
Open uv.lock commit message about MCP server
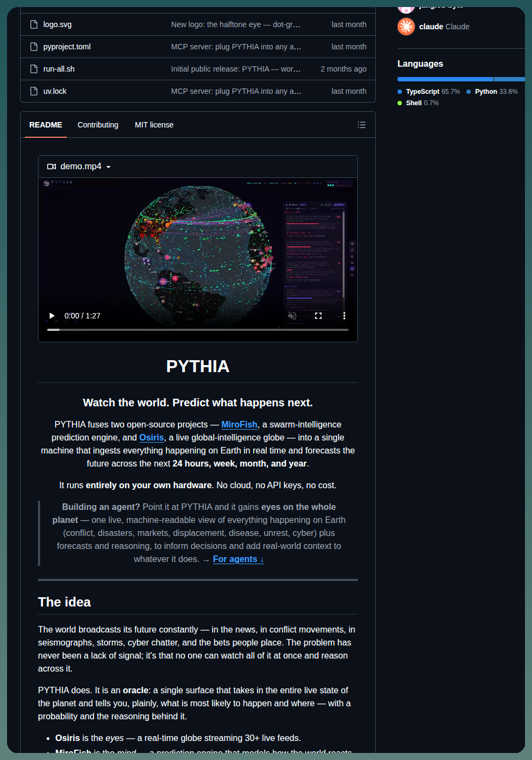(x=236, y=91)
